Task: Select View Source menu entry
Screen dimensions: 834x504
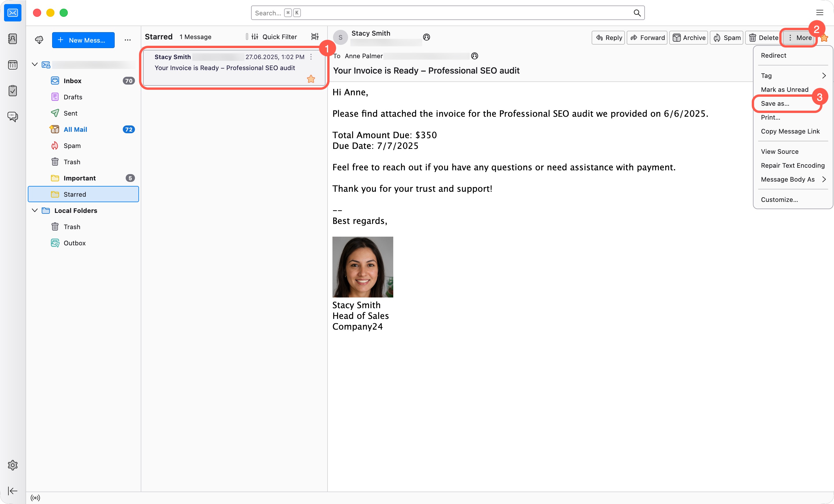Action: point(780,152)
